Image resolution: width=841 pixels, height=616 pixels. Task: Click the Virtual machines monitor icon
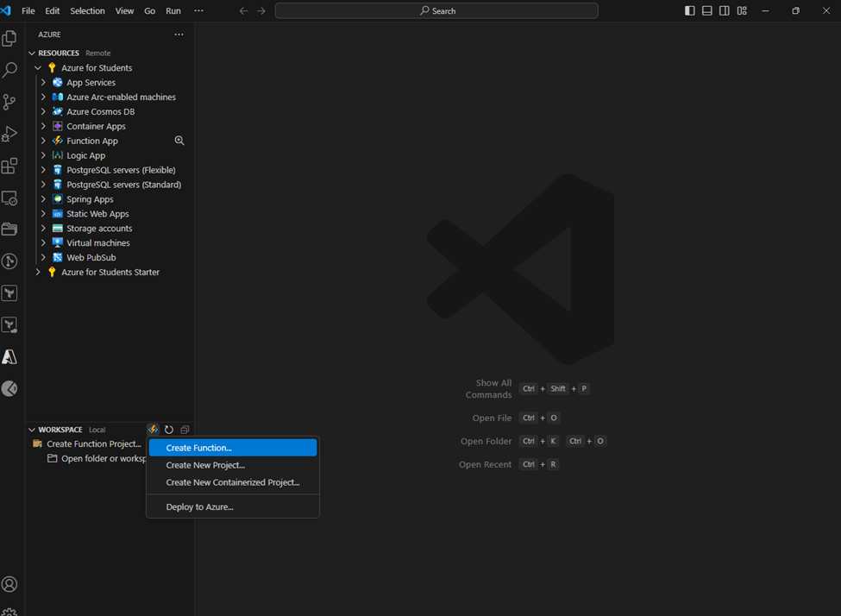[58, 242]
